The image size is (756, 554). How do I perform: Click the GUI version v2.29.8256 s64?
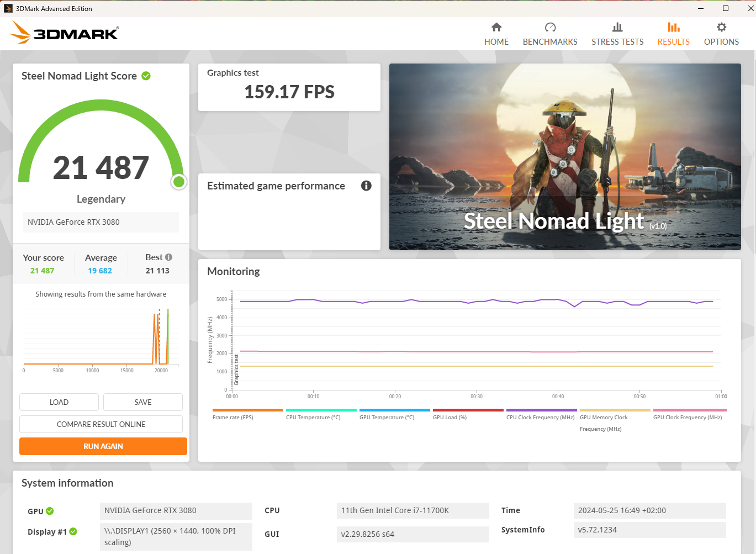tap(413, 534)
